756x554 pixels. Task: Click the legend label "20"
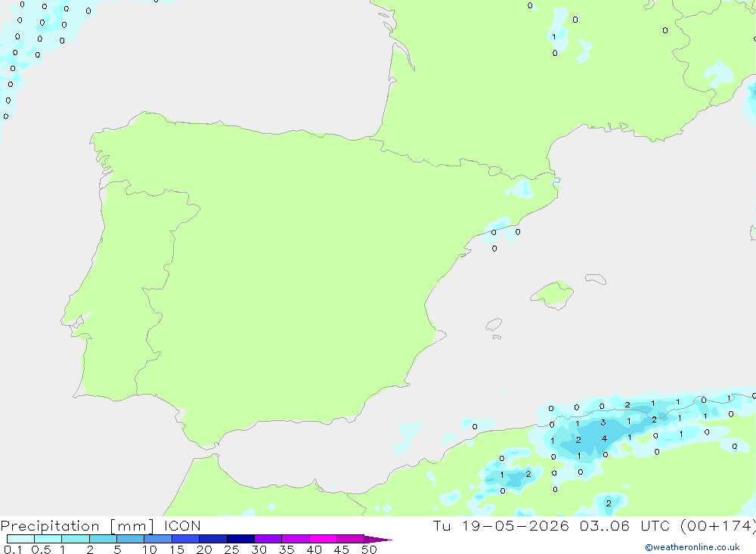(204, 549)
